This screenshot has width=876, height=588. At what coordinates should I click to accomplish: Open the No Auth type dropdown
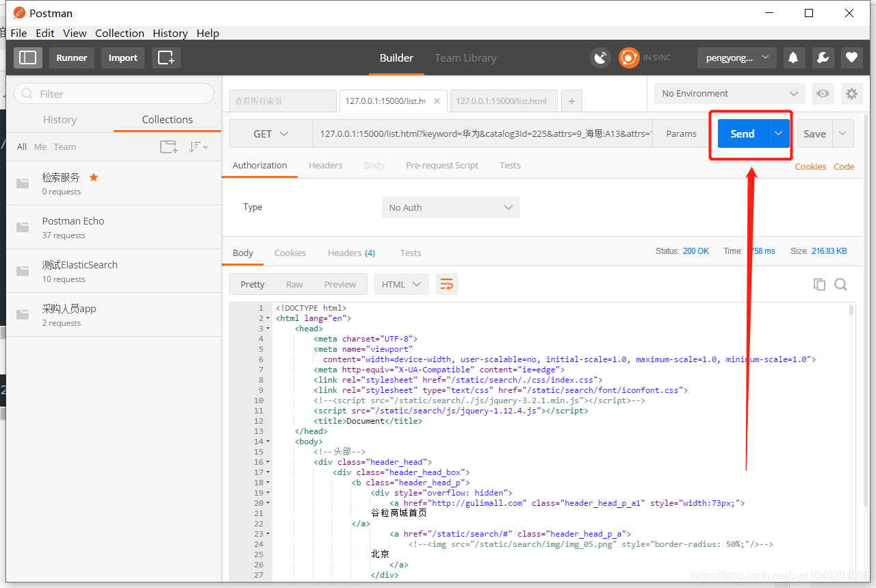[450, 207]
